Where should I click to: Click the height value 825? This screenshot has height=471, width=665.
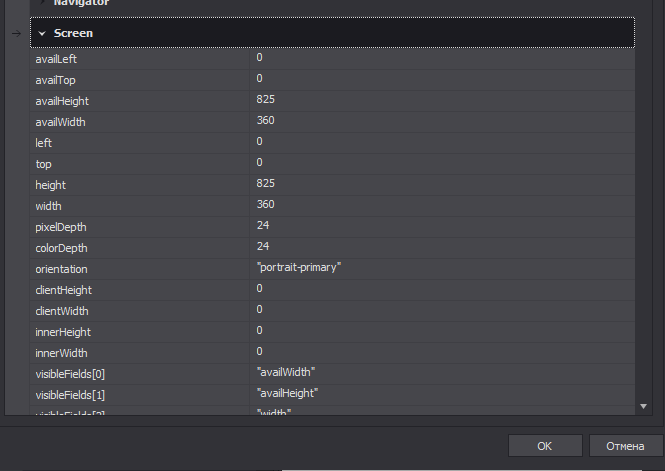point(265,183)
